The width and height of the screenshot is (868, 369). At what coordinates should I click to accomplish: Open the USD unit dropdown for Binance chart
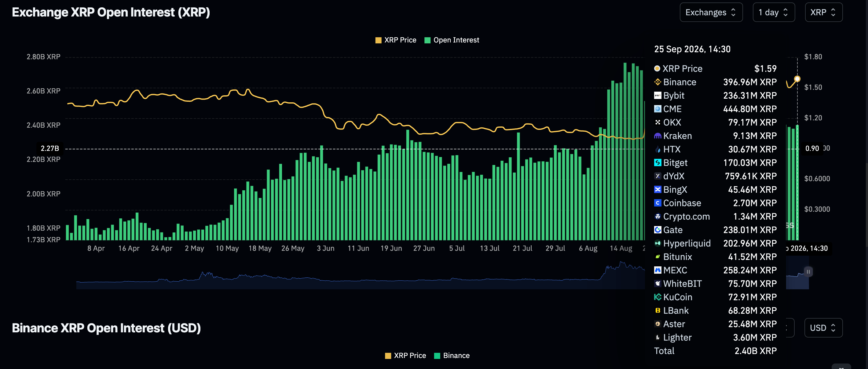coord(823,328)
